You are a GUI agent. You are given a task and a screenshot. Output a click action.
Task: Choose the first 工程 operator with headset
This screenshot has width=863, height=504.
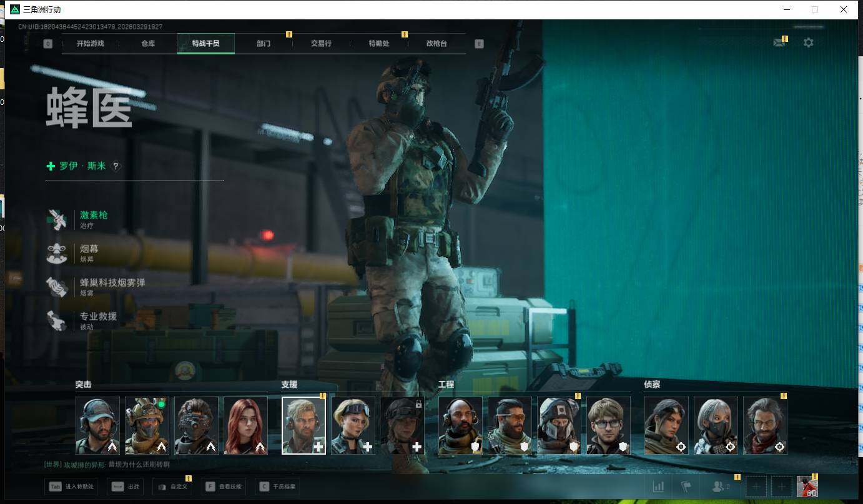click(460, 425)
